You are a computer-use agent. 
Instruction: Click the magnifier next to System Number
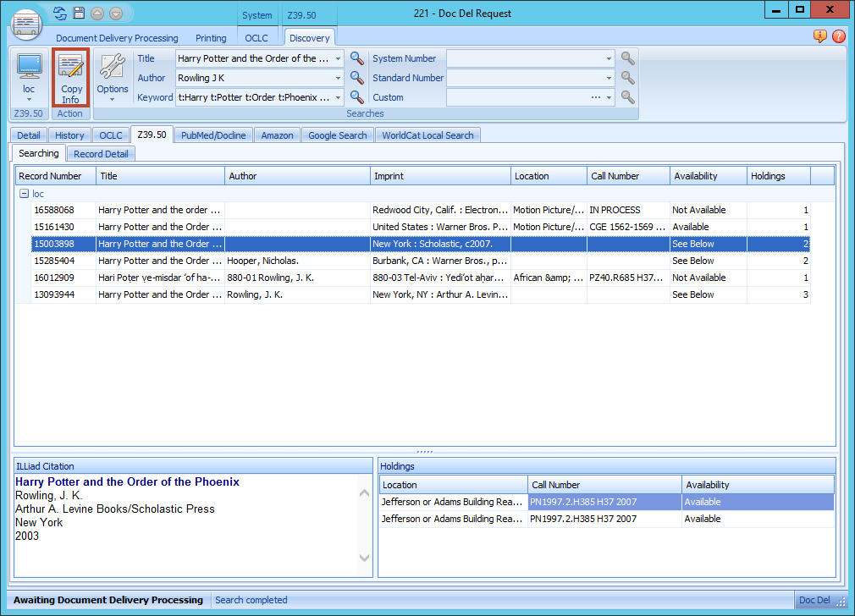coord(627,58)
